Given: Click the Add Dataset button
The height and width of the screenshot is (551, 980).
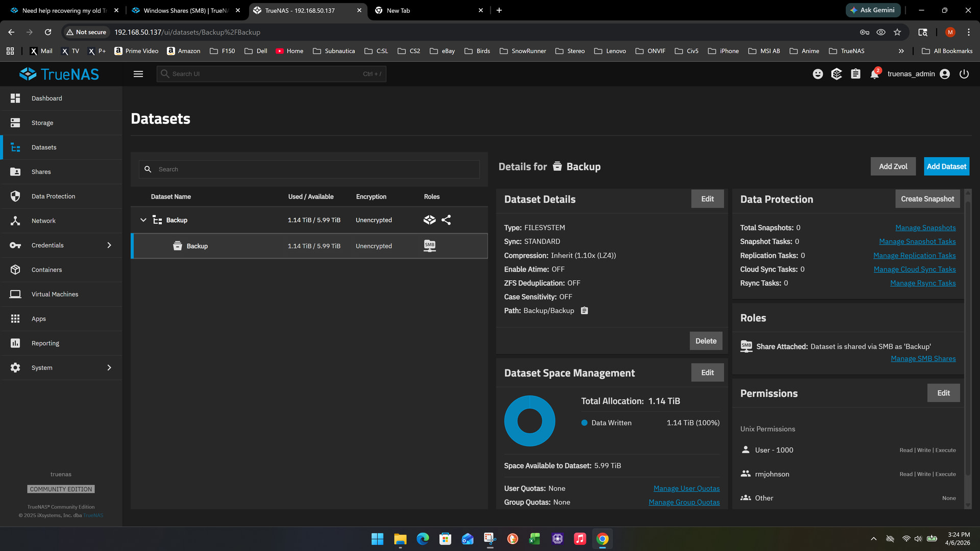Looking at the screenshot, I should pyautogui.click(x=947, y=166).
